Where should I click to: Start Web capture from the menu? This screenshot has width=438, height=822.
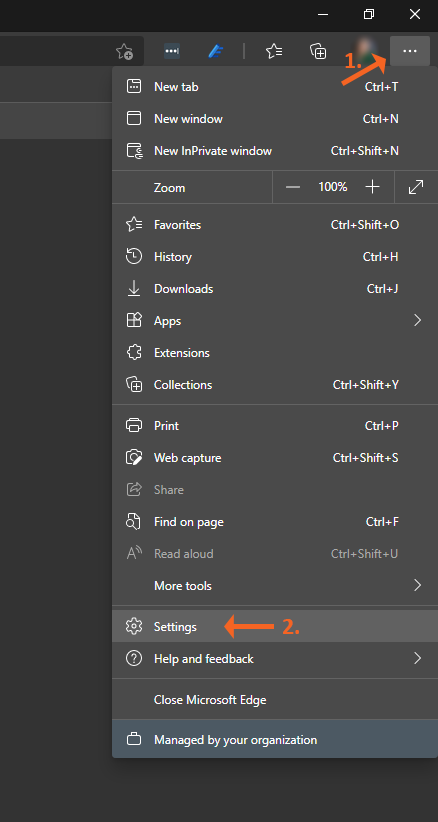pyautogui.click(x=275, y=458)
